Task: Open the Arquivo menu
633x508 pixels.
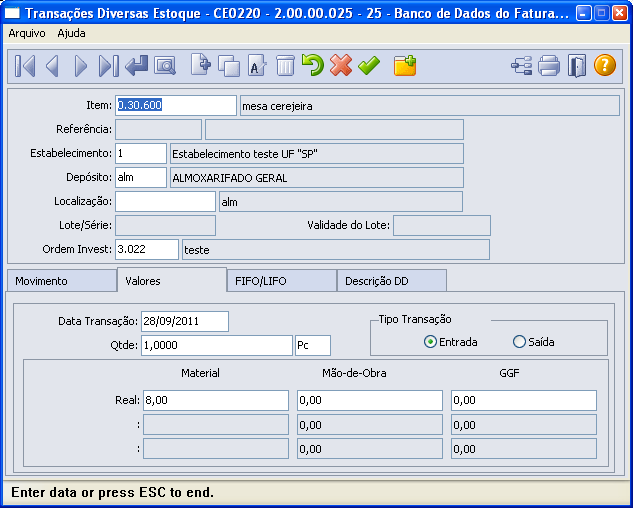Action: [27, 33]
